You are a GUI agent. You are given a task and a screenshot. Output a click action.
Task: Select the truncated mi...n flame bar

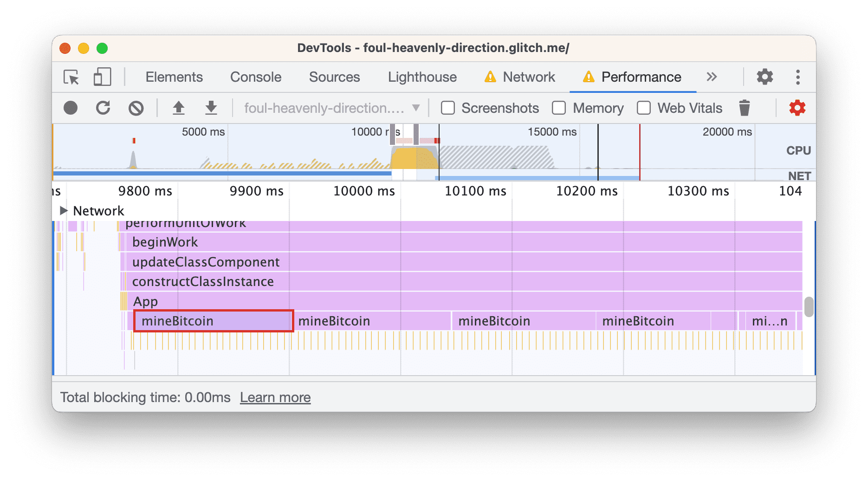tap(770, 321)
